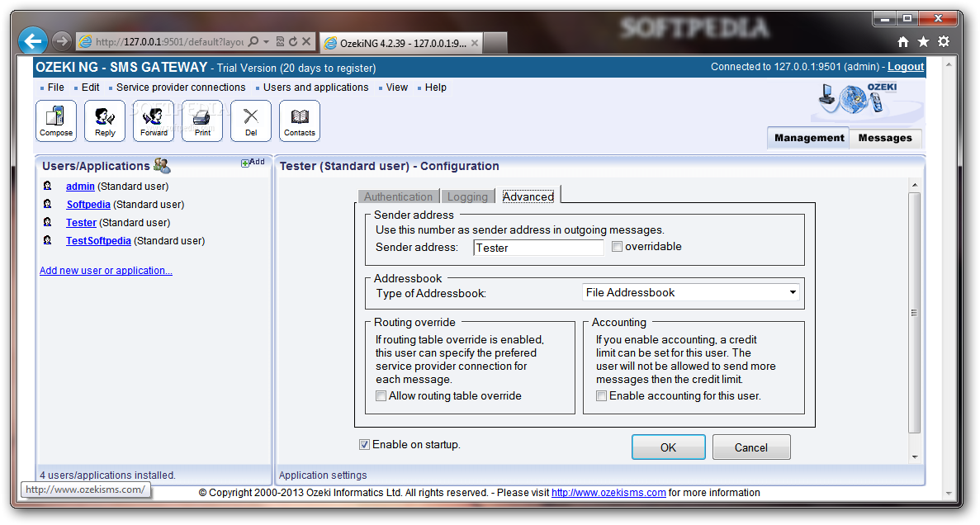Image resolution: width=980 pixels, height=525 pixels.
Task: Click the user icon beside TestSoftpedia
Action: coord(48,240)
